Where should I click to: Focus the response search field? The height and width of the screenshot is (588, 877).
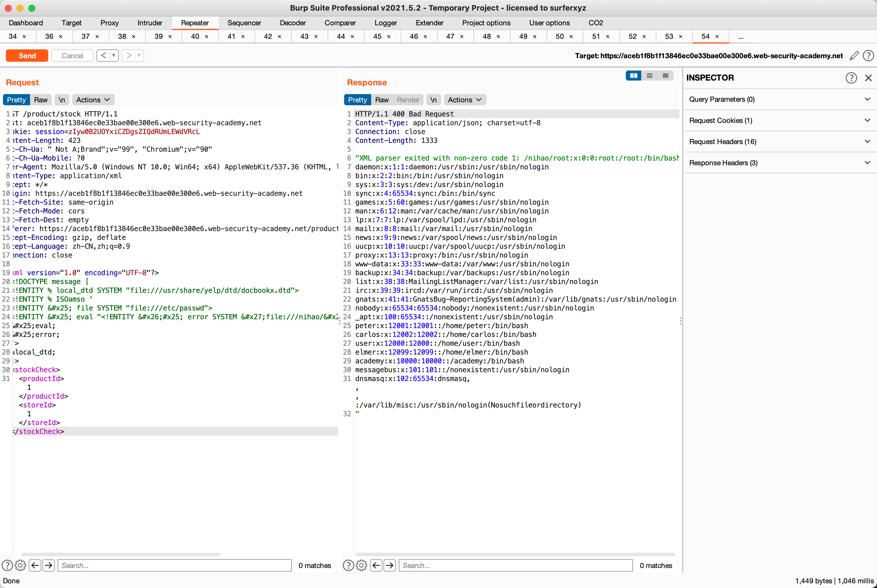point(515,565)
